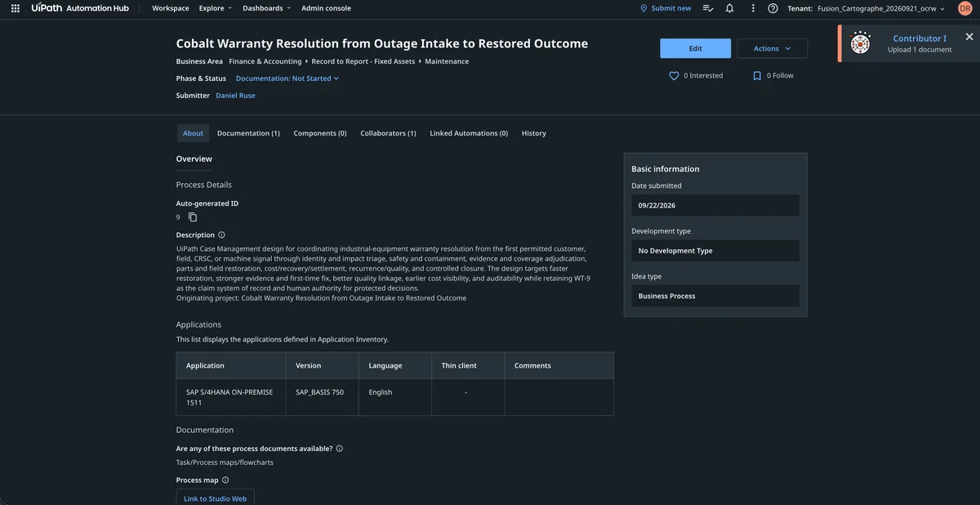The height and width of the screenshot is (505, 980).
Task: Open the vertical three-dot more menu
Action: 753,8
